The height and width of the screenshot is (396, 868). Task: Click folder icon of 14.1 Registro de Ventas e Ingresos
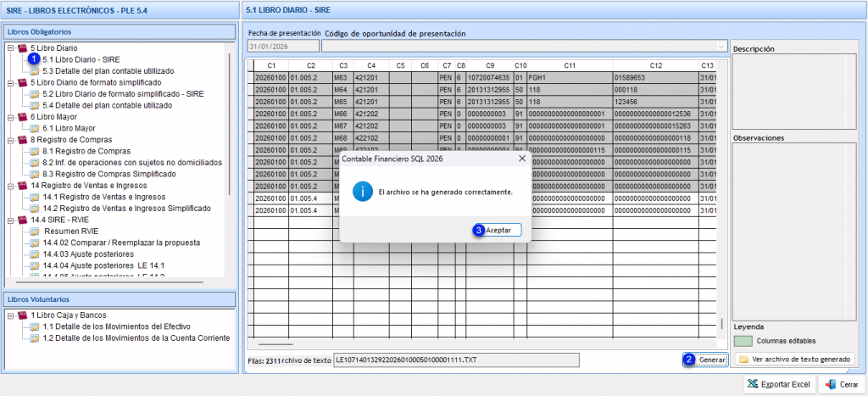click(34, 198)
